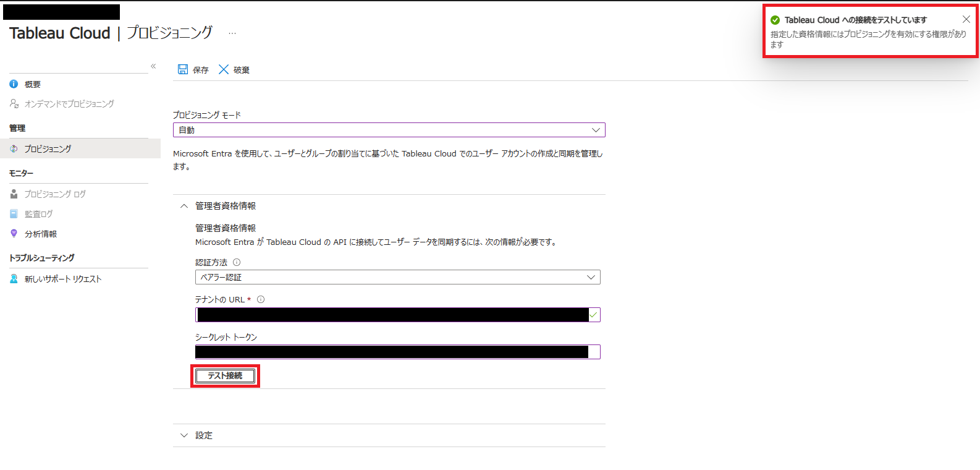The height and width of the screenshot is (470, 980).
Task: Click the discard (破棄) X icon
Action: point(224,69)
